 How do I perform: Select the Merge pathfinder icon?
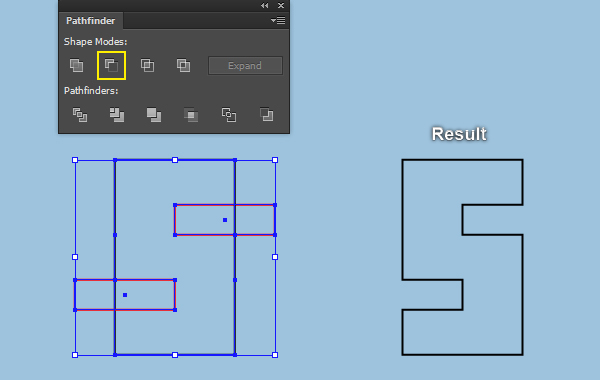(154, 115)
